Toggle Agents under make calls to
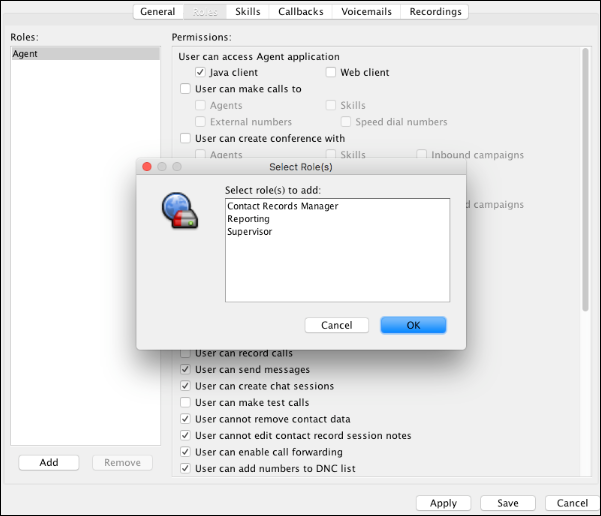601x516 pixels. click(200, 105)
